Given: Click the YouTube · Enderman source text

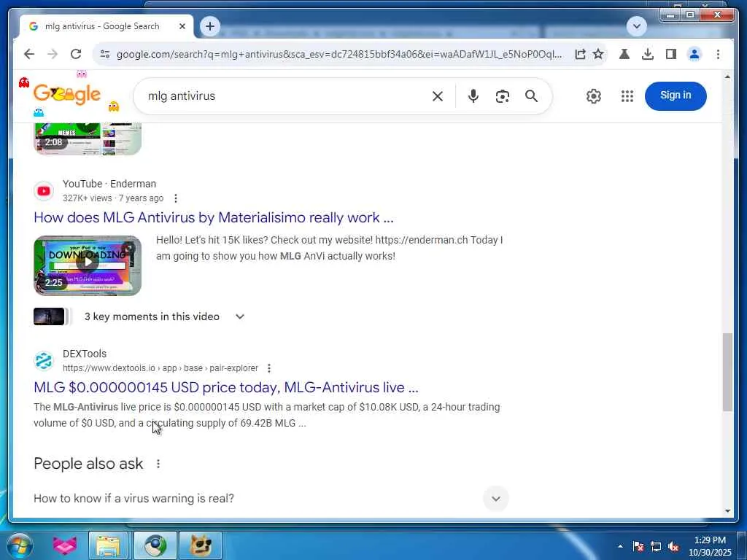Looking at the screenshot, I should coord(109,184).
